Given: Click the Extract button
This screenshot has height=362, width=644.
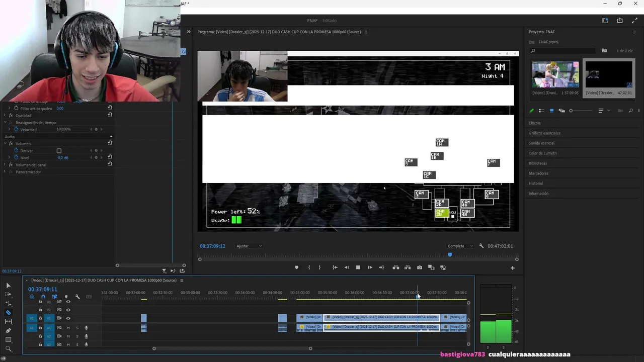Looking at the screenshot, I should pyautogui.click(x=408, y=267).
